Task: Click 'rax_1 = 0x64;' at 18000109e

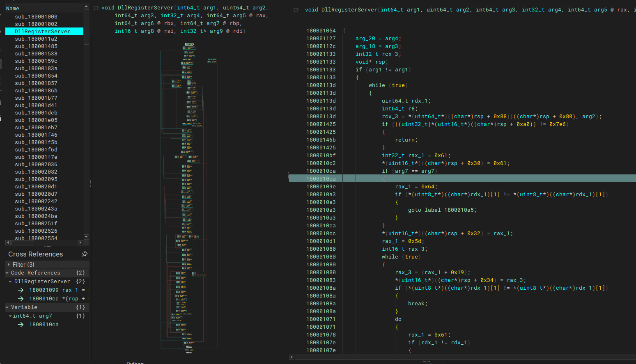Action: pyautogui.click(x=416, y=186)
